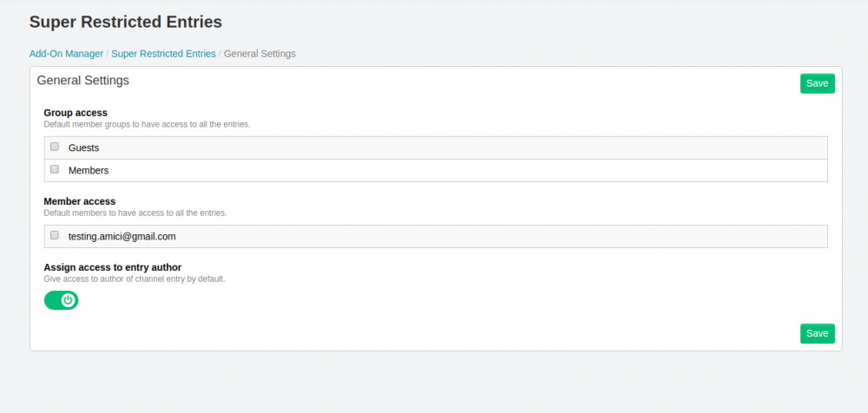Image resolution: width=868 pixels, height=413 pixels.
Task: Click the Member access heading
Action: (80, 201)
